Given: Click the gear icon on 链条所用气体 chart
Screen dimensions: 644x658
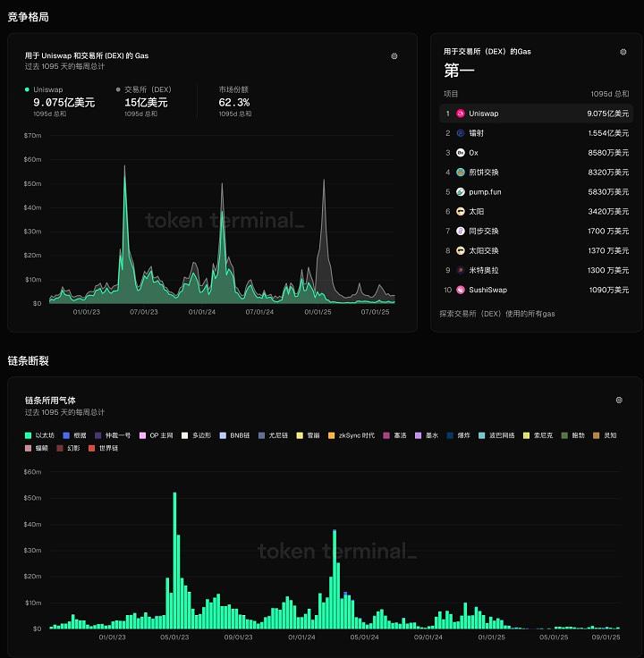Looking at the screenshot, I should click(619, 400).
